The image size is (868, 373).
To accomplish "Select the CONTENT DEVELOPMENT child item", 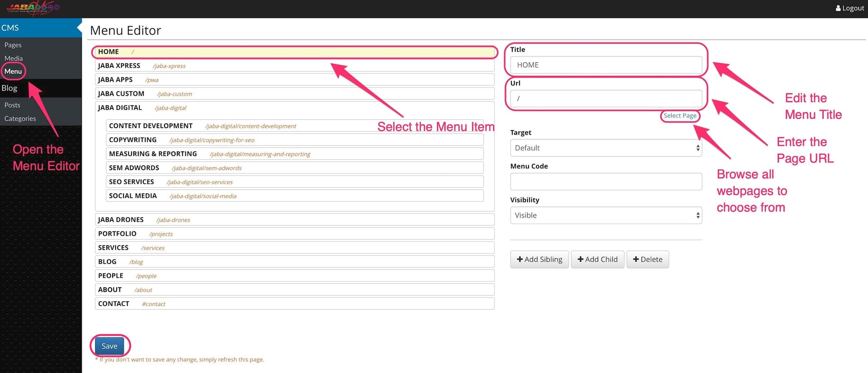I will pos(295,126).
